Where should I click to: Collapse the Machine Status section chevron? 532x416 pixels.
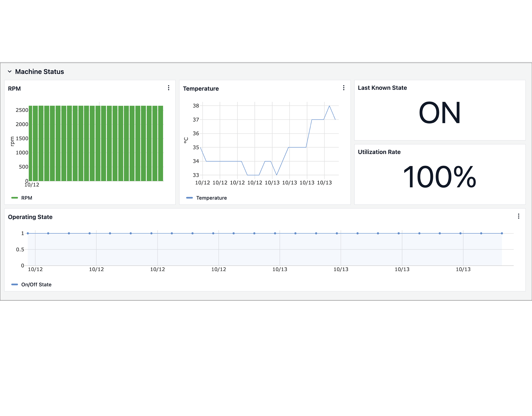[x=9, y=72]
